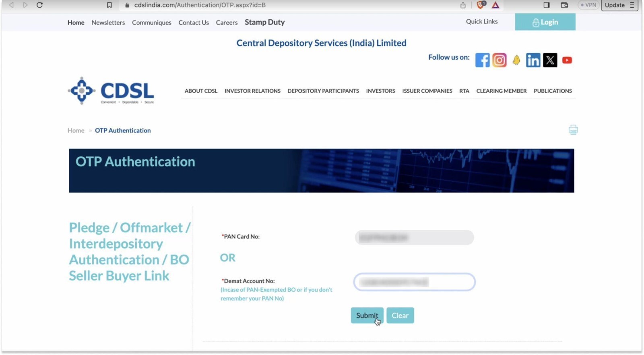The width and height of the screenshot is (644, 355).
Task: Open ABOUT CDSL menu
Action: tap(201, 91)
